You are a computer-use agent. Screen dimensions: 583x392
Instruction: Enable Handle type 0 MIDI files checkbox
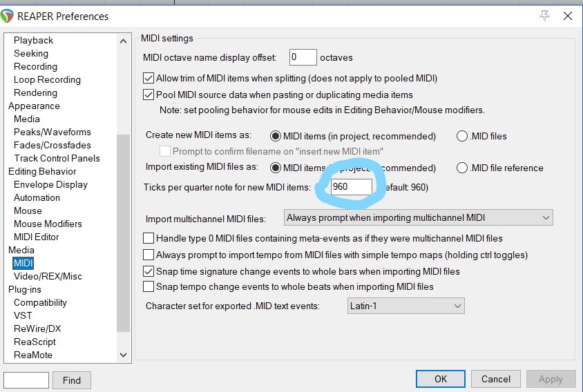(149, 238)
